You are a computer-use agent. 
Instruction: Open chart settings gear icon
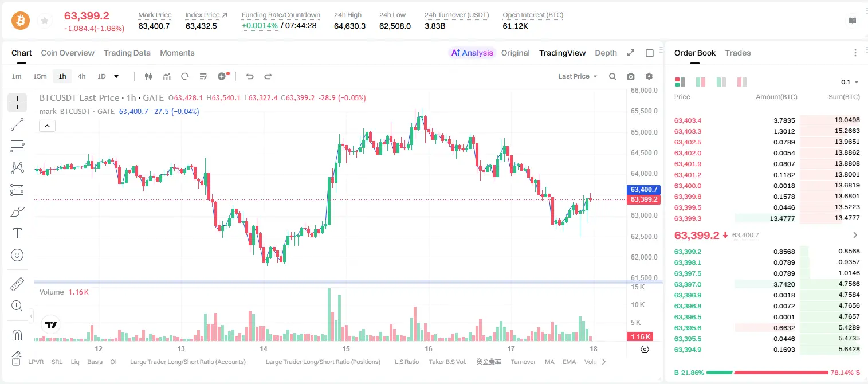pos(649,76)
